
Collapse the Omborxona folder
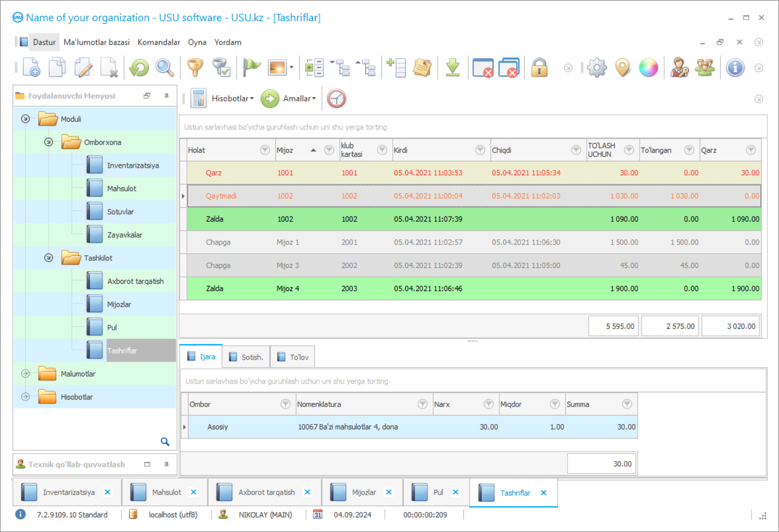[x=49, y=142]
